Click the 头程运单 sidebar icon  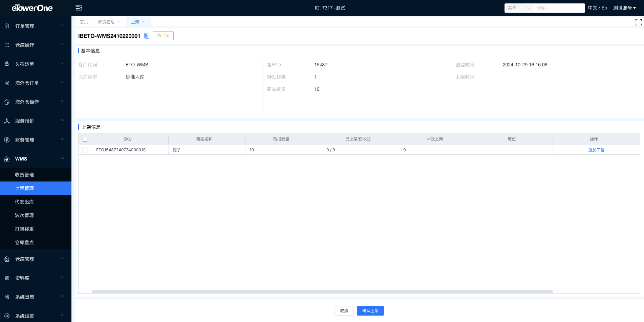(7, 64)
